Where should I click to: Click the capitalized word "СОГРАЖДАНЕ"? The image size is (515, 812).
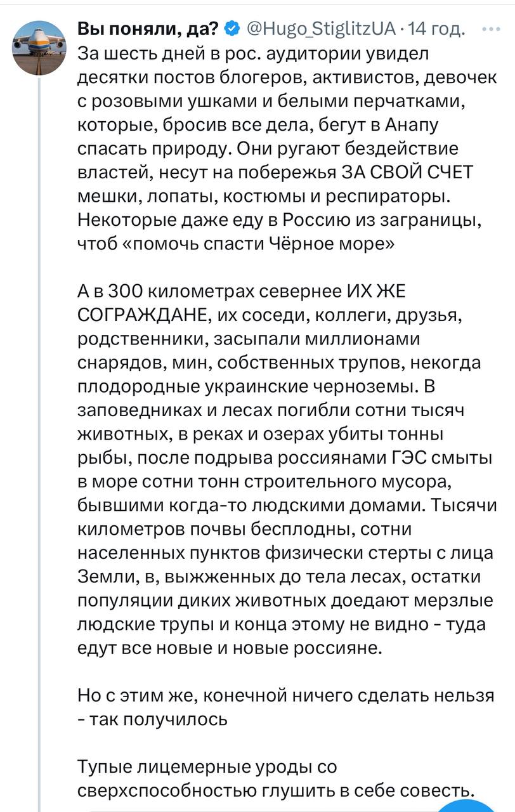point(142,315)
